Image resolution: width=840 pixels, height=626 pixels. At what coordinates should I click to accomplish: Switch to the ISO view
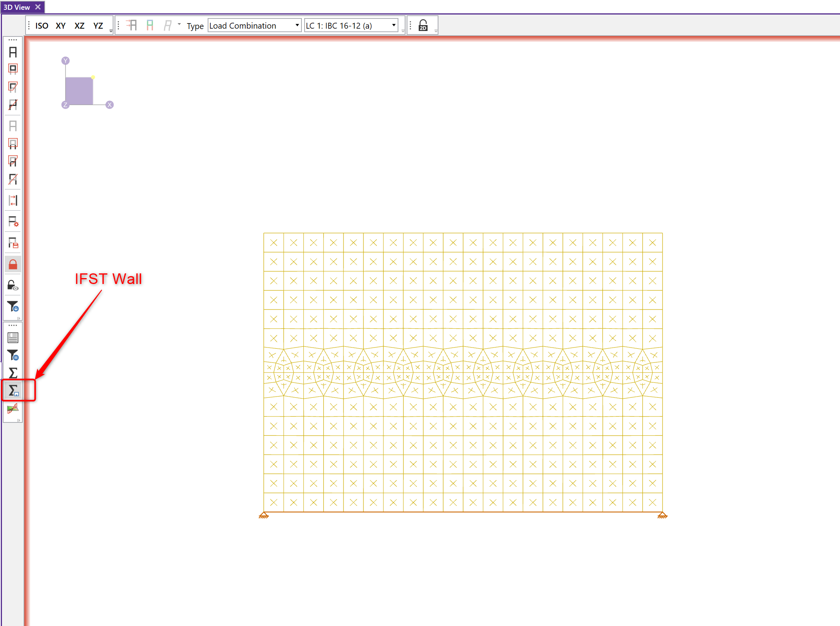(x=42, y=26)
